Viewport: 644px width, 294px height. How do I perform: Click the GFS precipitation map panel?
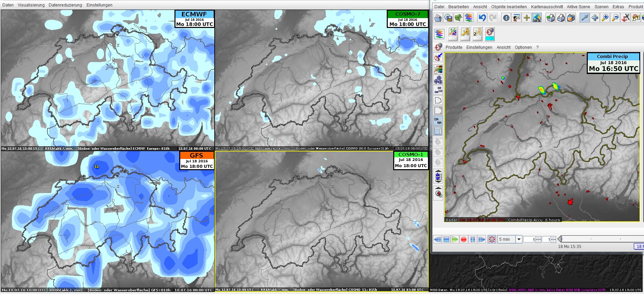107,222
